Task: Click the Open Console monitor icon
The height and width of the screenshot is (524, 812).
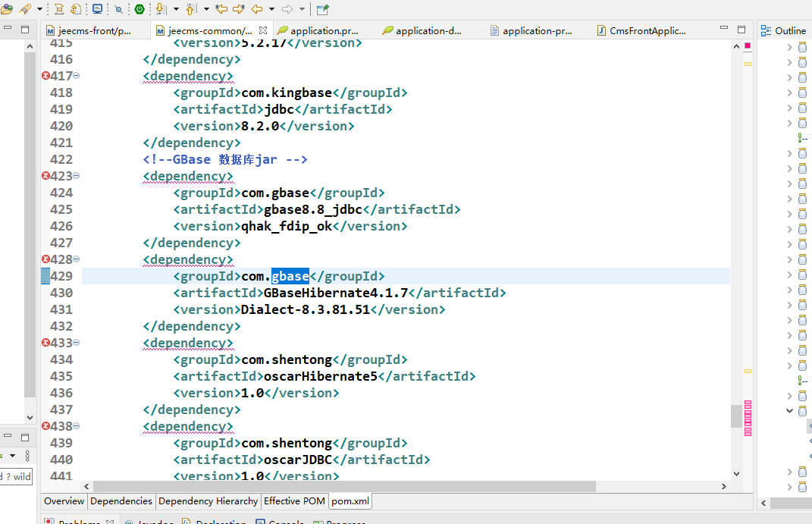Action: [97, 9]
